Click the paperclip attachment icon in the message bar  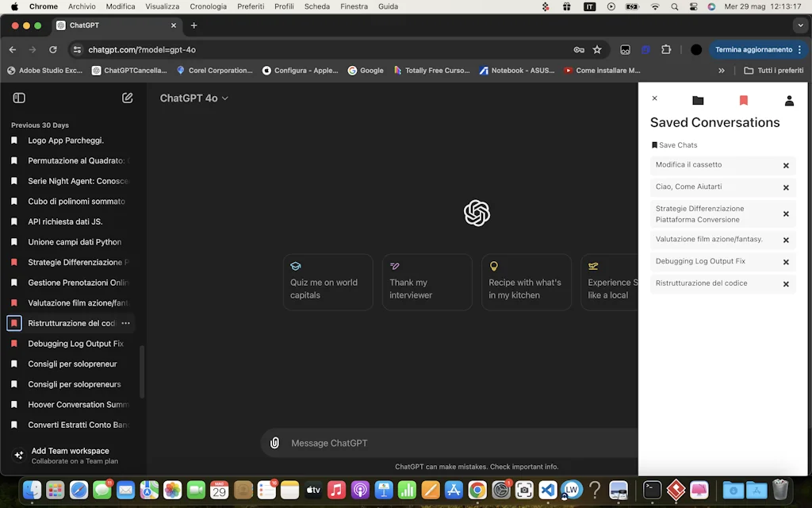[274, 442]
